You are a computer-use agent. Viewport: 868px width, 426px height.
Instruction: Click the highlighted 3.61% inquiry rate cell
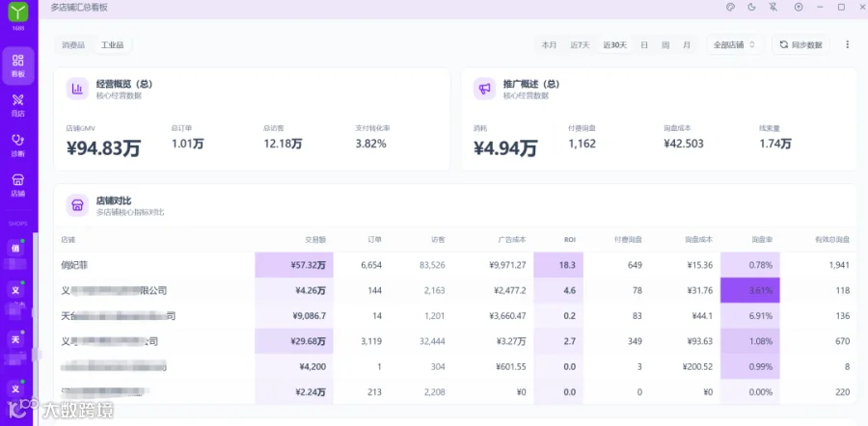(749, 290)
